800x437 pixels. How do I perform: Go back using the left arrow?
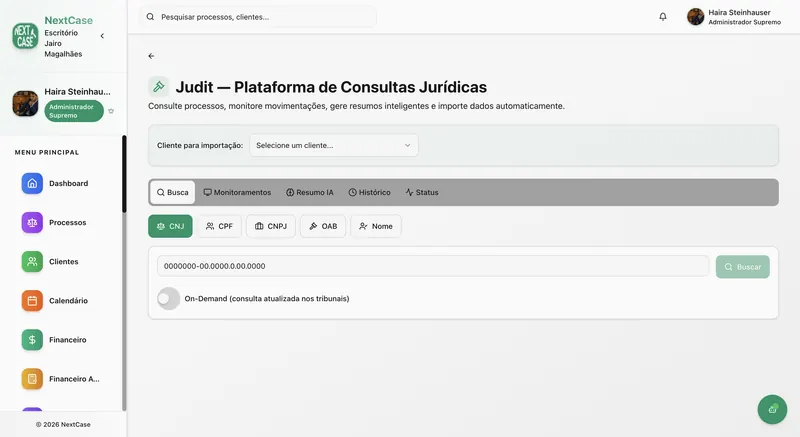151,56
